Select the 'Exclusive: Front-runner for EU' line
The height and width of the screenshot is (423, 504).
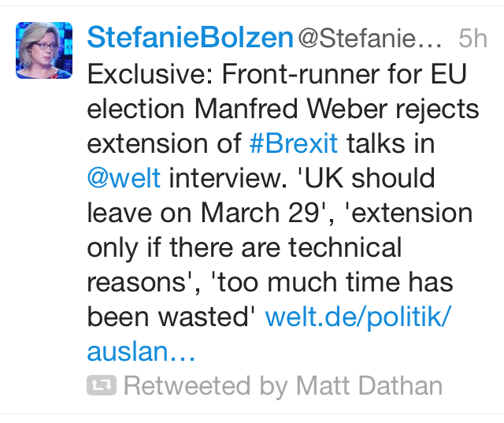tap(276, 75)
